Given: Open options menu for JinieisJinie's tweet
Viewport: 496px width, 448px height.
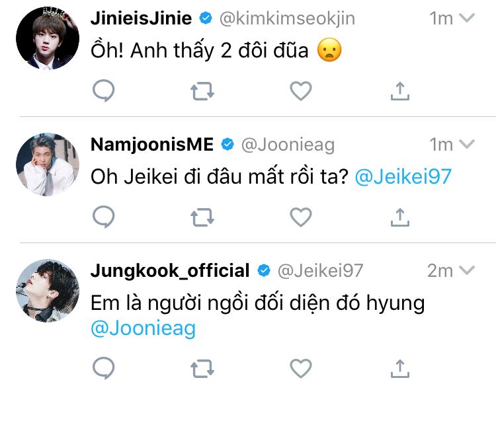Looking at the screenshot, I should tap(467, 18).
